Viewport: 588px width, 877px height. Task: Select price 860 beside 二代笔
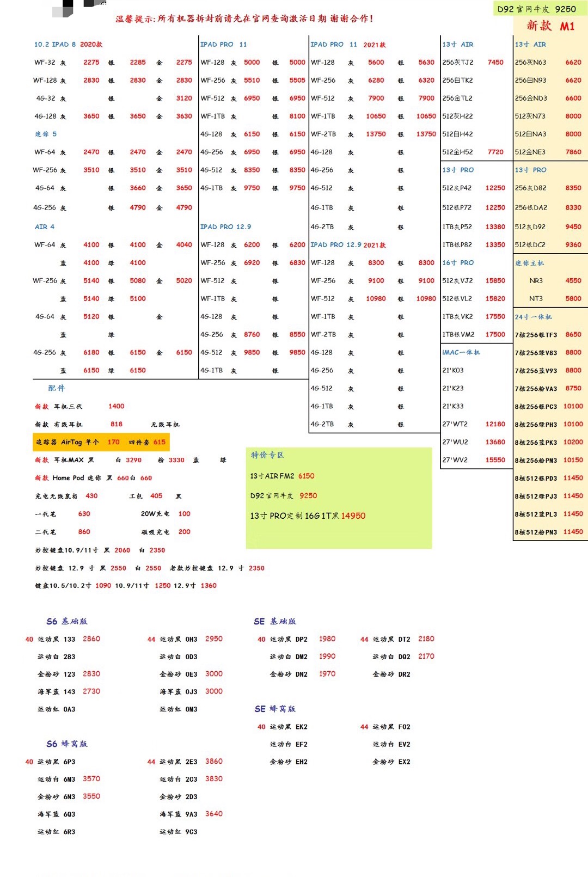tap(84, 531)
